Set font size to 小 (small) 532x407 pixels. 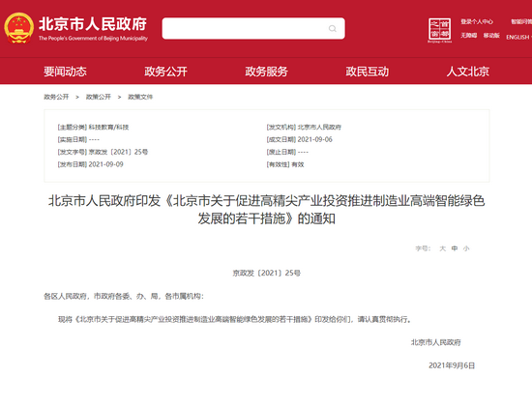pos(466,248)
